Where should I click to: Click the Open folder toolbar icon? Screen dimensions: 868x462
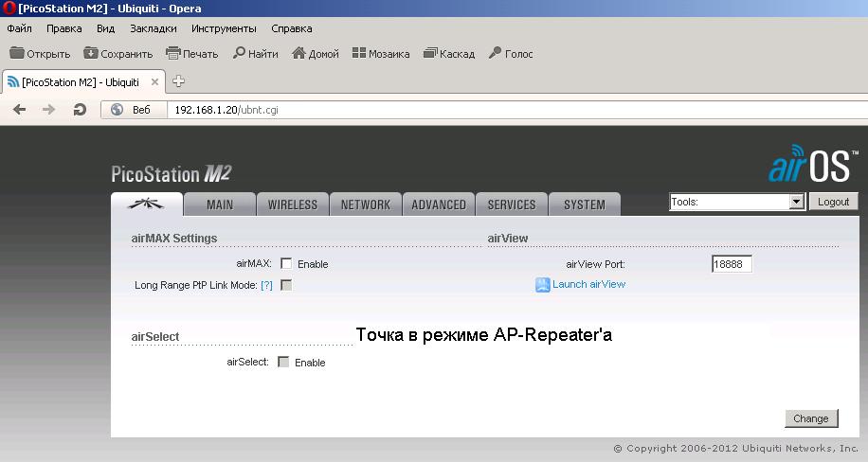[17, 53]
